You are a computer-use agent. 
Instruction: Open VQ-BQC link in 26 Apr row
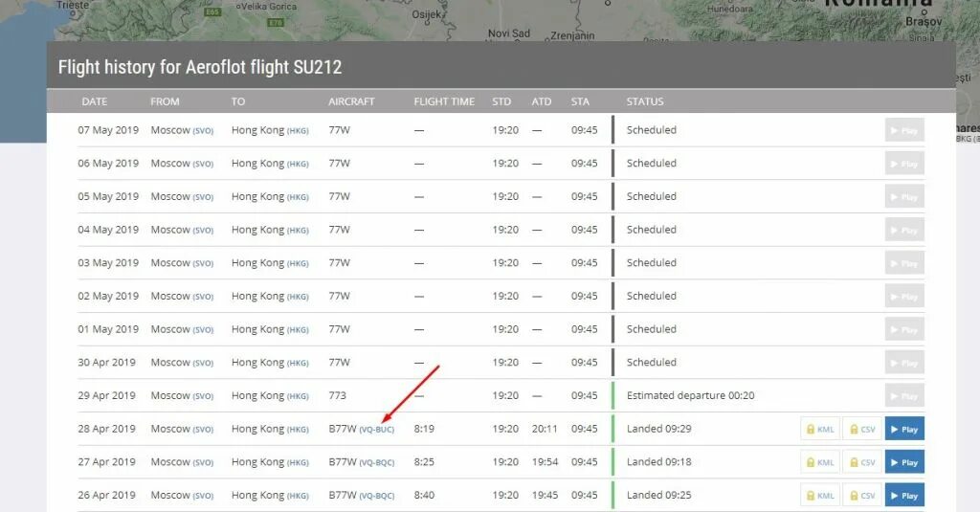pos(377,496)
